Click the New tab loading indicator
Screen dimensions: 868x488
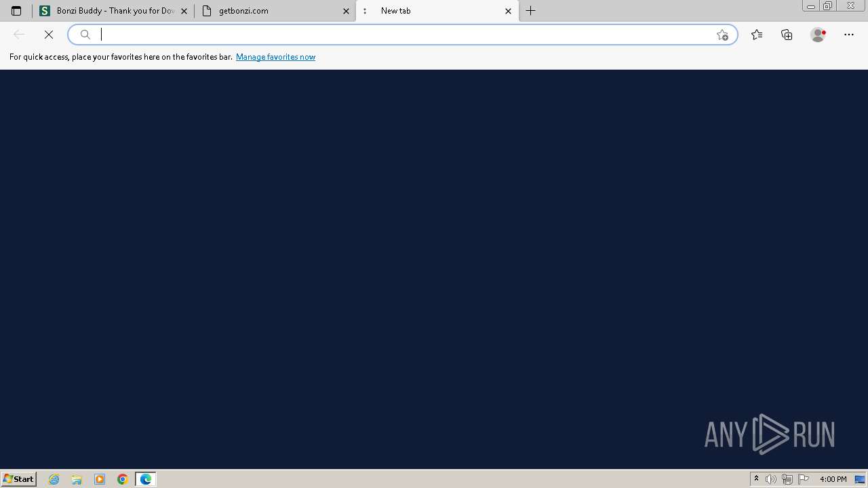click(x=365, y=11)
